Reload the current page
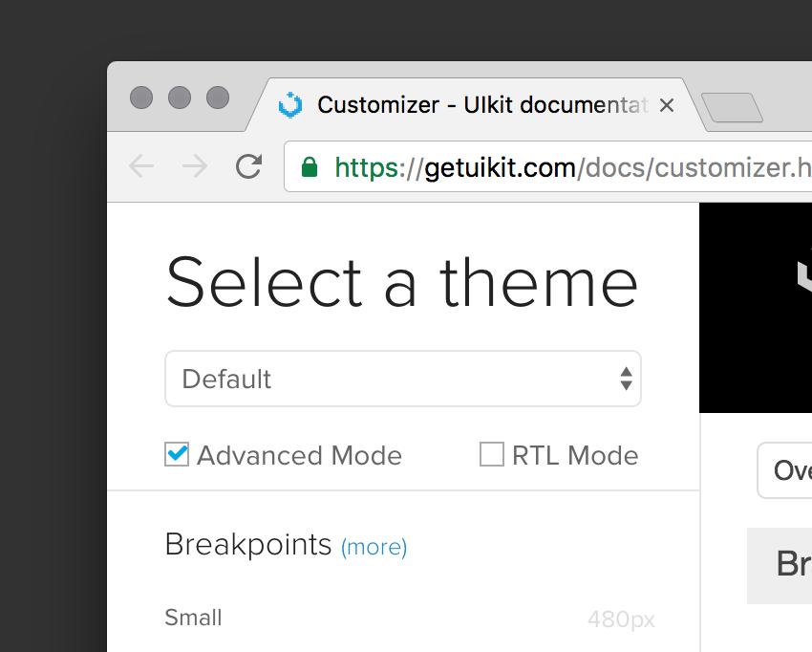Viewport: 812px width, 652px height. tap(248, 166)
